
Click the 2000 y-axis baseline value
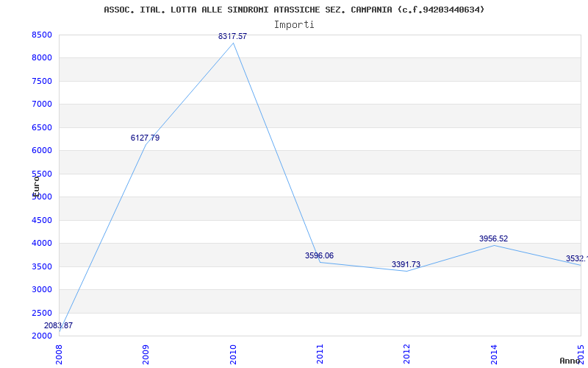coord(42,336)
